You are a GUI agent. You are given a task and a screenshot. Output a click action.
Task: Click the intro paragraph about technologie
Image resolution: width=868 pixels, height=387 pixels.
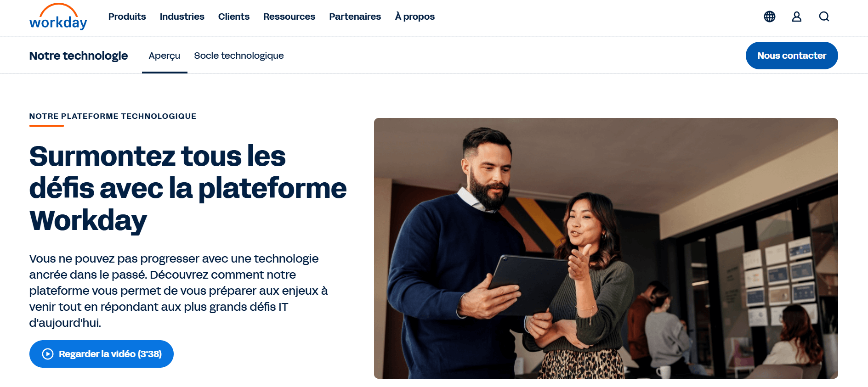[179, 291]
